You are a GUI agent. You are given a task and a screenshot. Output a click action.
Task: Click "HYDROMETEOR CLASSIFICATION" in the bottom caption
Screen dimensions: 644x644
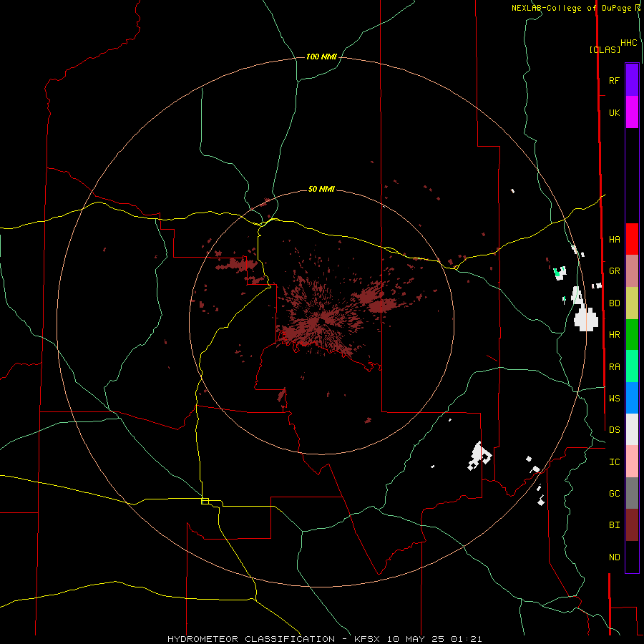[251, 639]
